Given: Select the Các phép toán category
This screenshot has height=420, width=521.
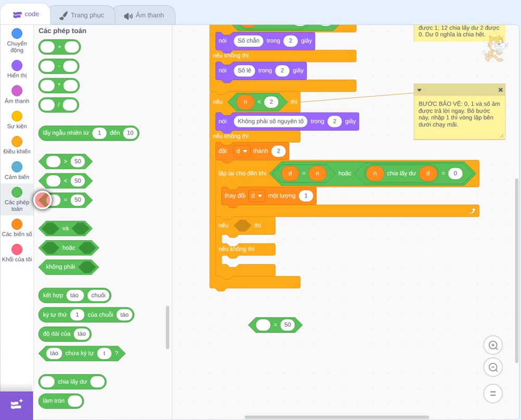Looking at the screenshot, I should point(17,200).
